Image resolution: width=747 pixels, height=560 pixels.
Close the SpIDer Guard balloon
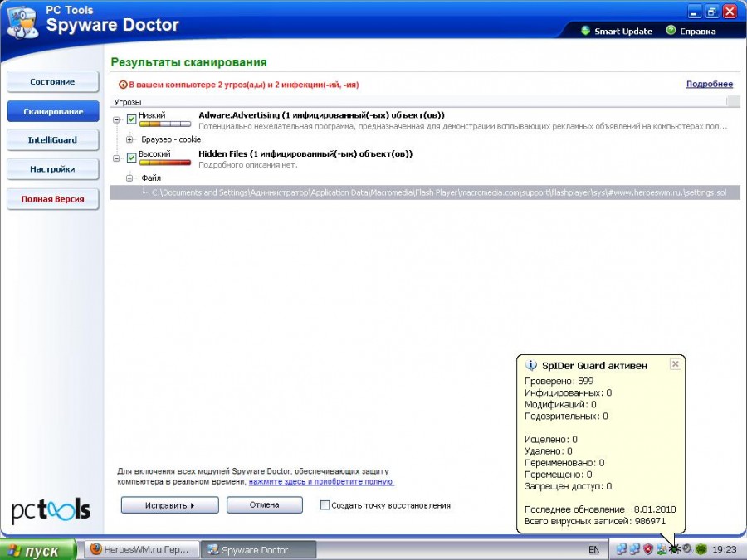point(675,364)
